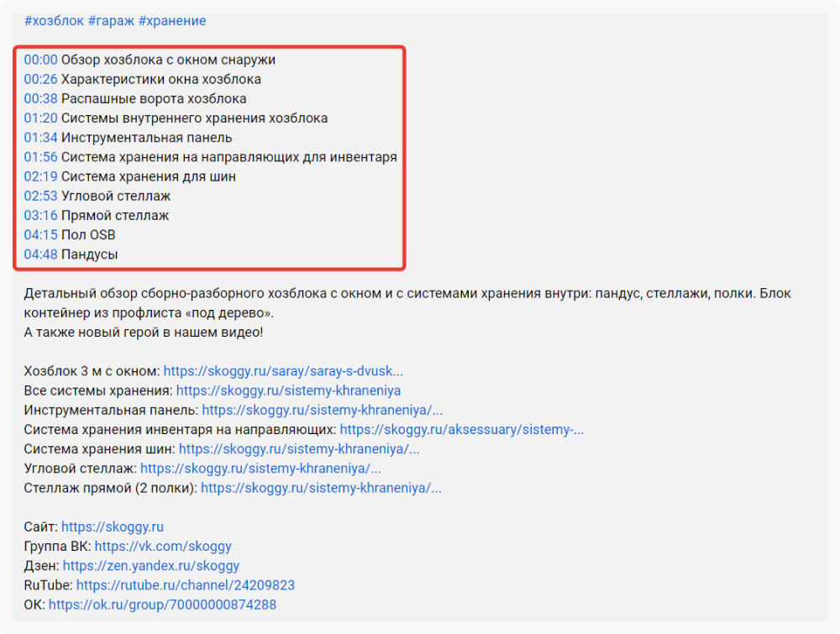This screenshot has height=634, width=840.
Task: Go to 04:15 Пол OSB timestamp
Action: coord(40,235)
